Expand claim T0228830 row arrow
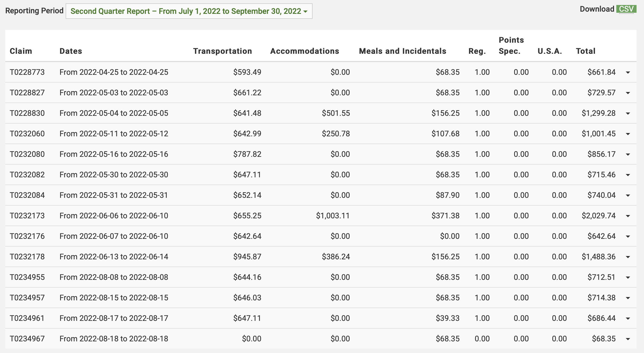Screen dimensions: 644x353 pyautogui.click(x=628, y=114)
